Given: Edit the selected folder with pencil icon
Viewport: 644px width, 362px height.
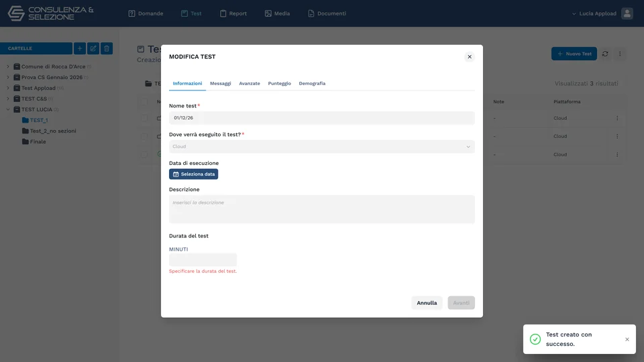Looking at the screenshot, I should pos(93,48).
